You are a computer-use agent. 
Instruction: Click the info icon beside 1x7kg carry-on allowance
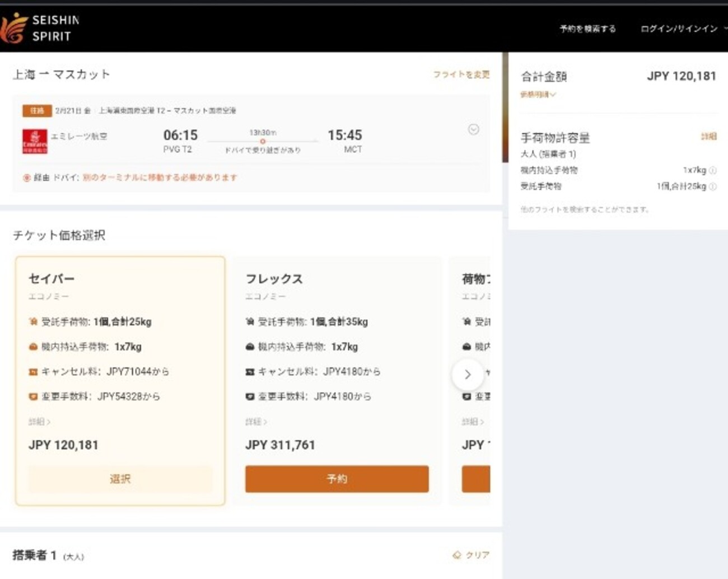coord(713,170)
